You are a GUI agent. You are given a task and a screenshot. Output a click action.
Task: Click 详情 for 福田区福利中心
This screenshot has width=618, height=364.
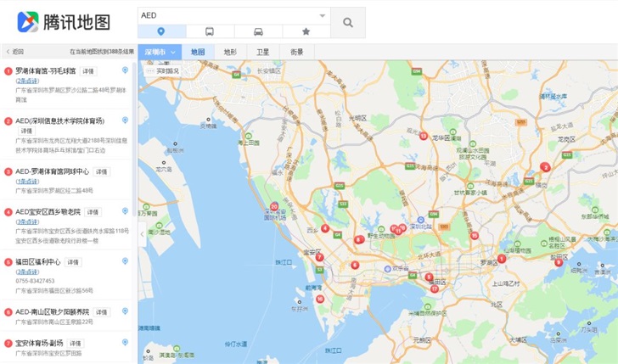[73, 262]
